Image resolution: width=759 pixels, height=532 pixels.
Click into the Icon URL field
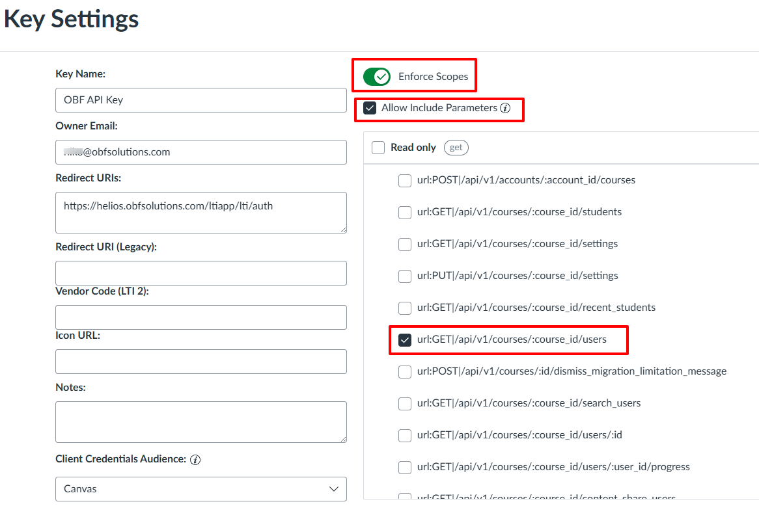click(201, 362)
